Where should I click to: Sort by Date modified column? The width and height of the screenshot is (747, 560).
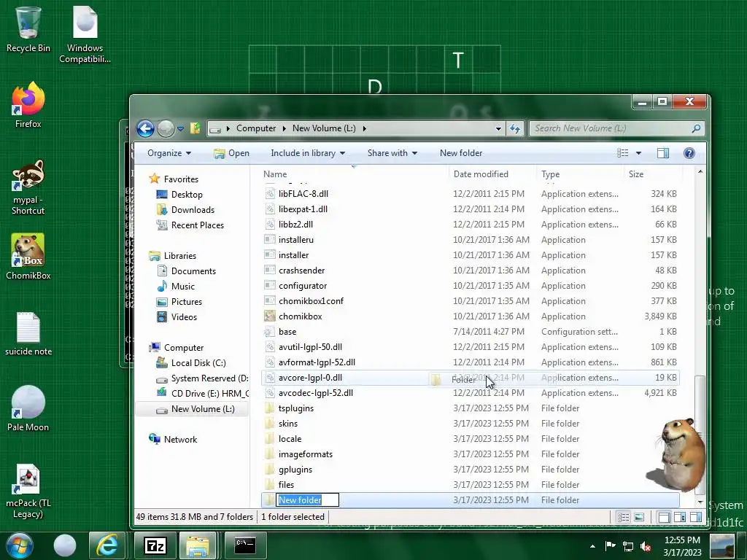492,174
